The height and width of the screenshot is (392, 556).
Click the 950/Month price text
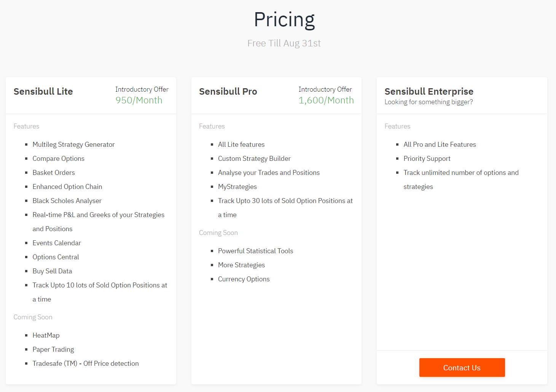point(139,100)
